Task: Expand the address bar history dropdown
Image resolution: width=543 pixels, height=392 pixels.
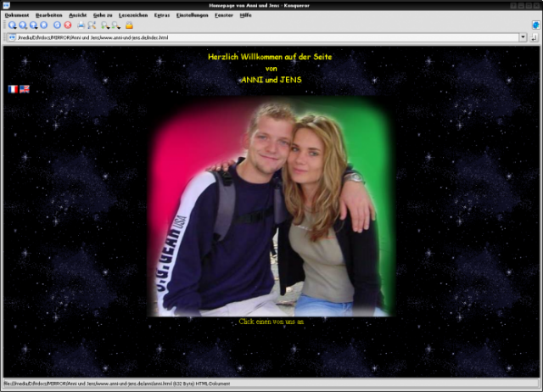Action: (x=523, y=37)
